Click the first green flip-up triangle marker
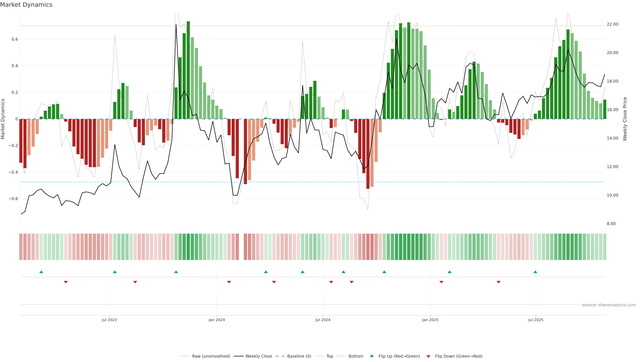 click(x=41, y=272)
